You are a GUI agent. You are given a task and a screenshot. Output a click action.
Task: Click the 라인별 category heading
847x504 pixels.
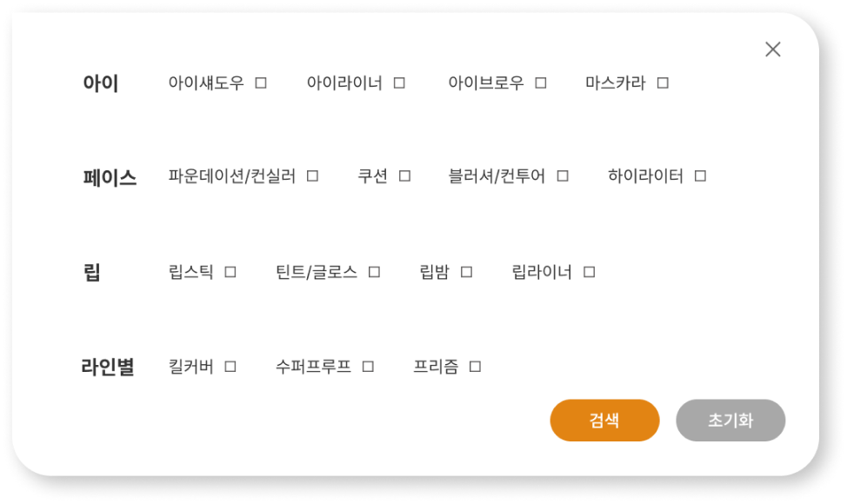coord(108,367)
